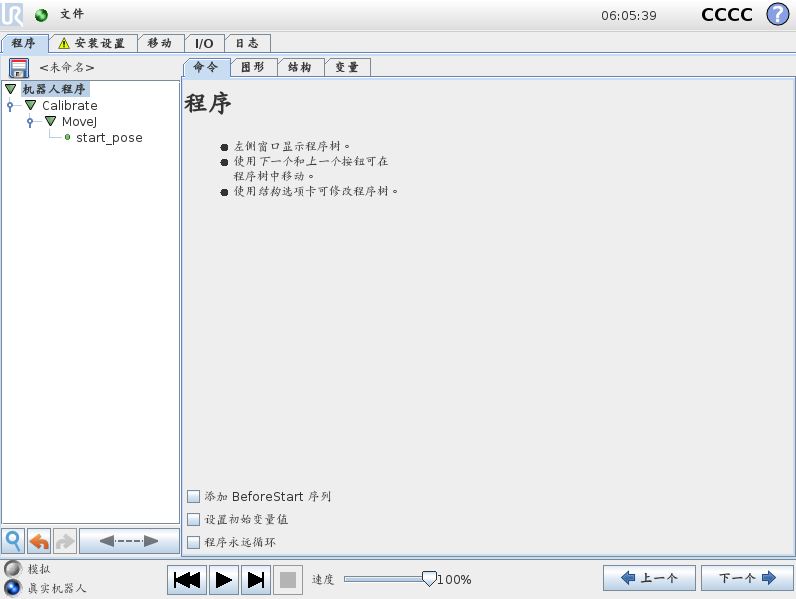Click the grey redo arrow

tap(64, 541)
